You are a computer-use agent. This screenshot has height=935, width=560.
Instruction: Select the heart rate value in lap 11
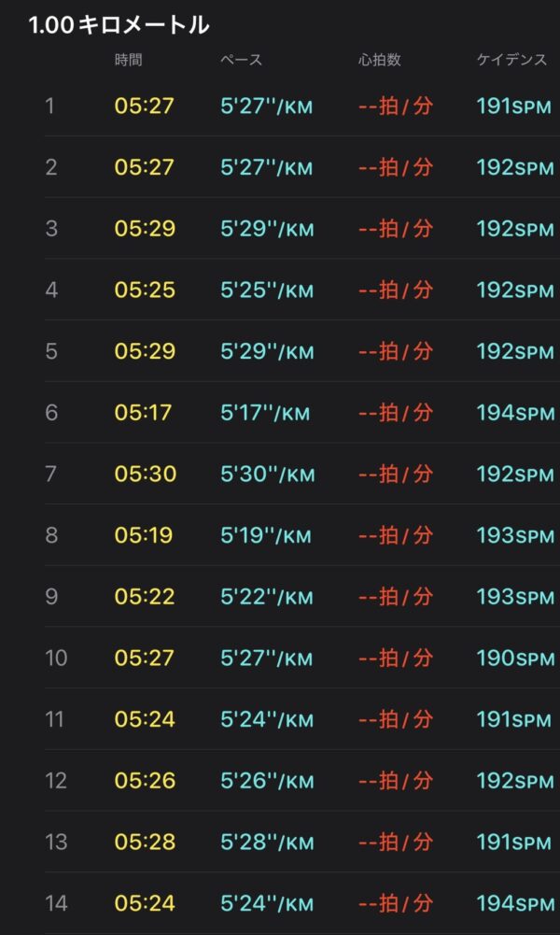click(x=396, y=720)
